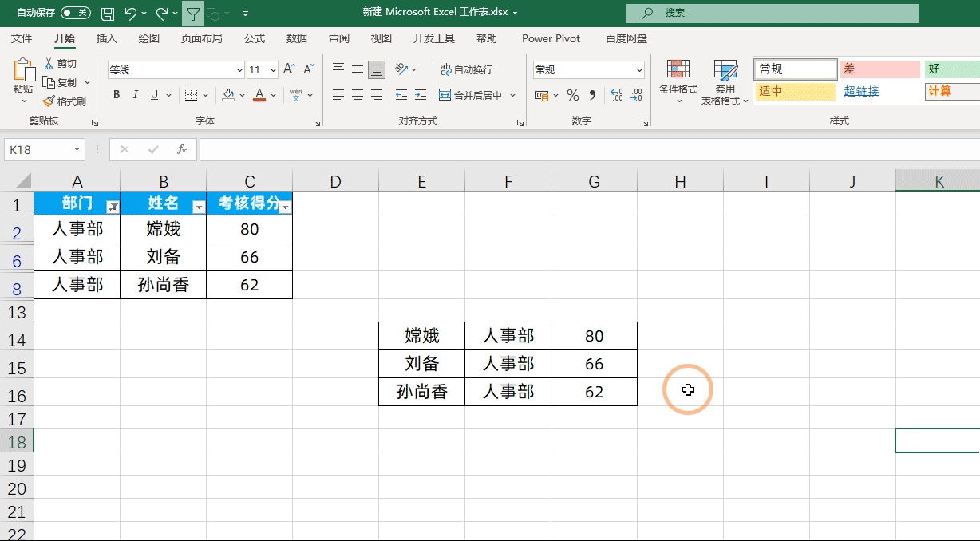Click the Decrease Decimal icon

(636, 95)
